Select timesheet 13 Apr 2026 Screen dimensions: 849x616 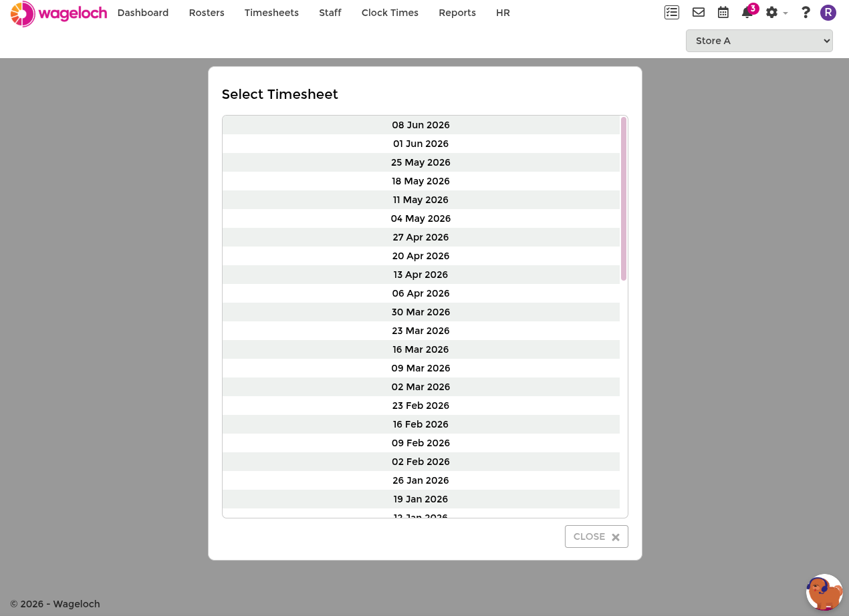click(x=421, y=275)
